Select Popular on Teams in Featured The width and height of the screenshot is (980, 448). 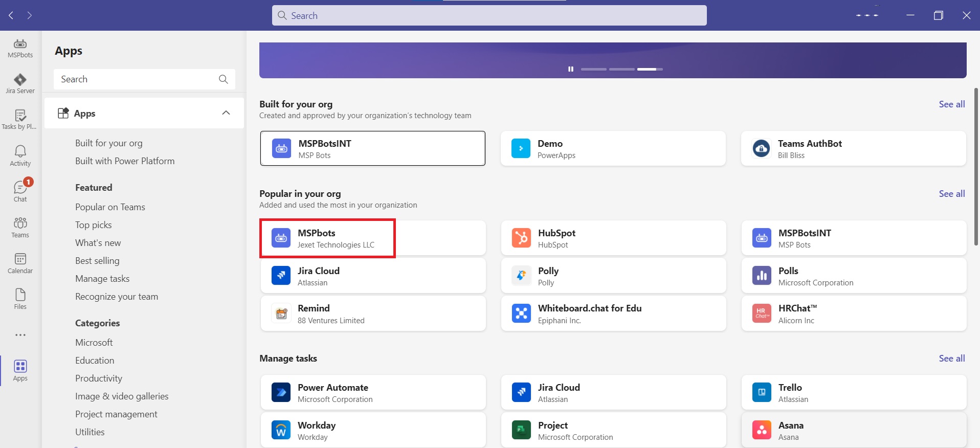click(x=110, y=207)
